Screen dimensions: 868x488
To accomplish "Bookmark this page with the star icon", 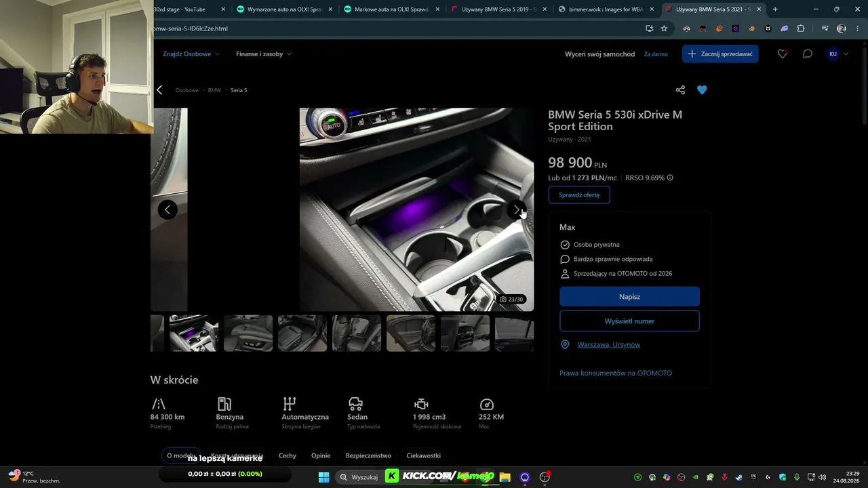I will pyautogui.click(x=665, y=28).
